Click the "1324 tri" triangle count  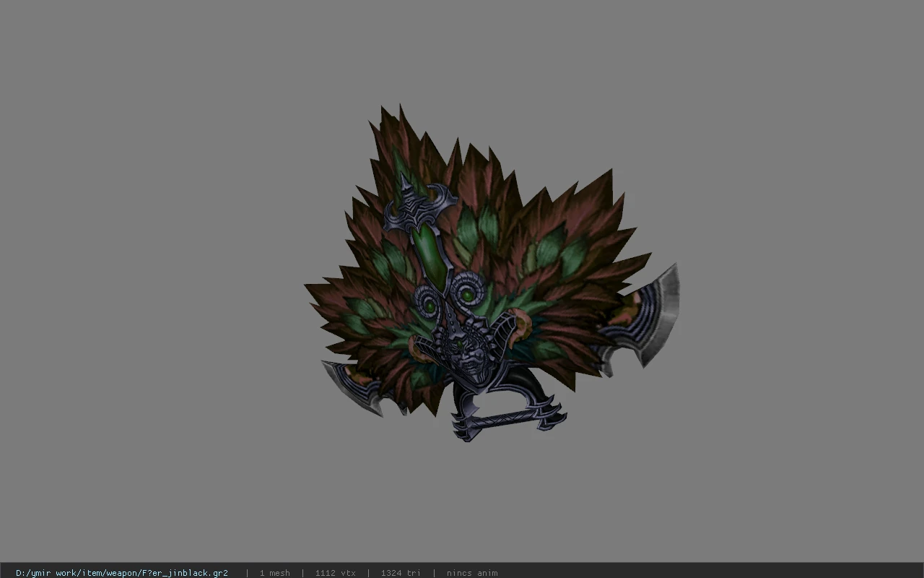click(401, 573)
